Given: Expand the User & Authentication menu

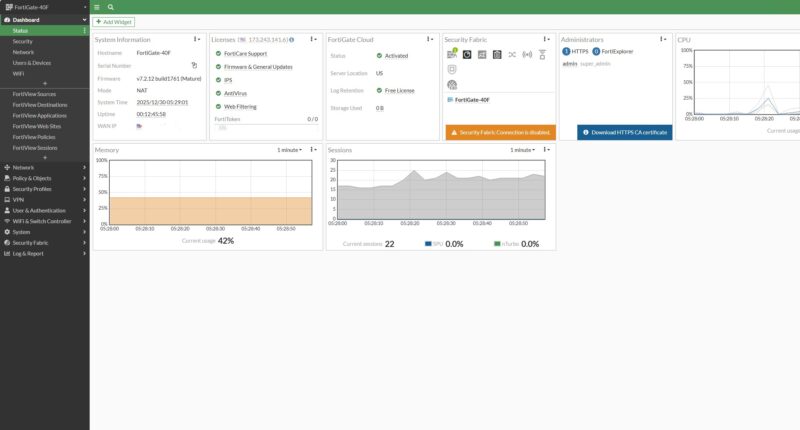Looking at the screenshot, I should pyautogui.click(x=44, y=210).
